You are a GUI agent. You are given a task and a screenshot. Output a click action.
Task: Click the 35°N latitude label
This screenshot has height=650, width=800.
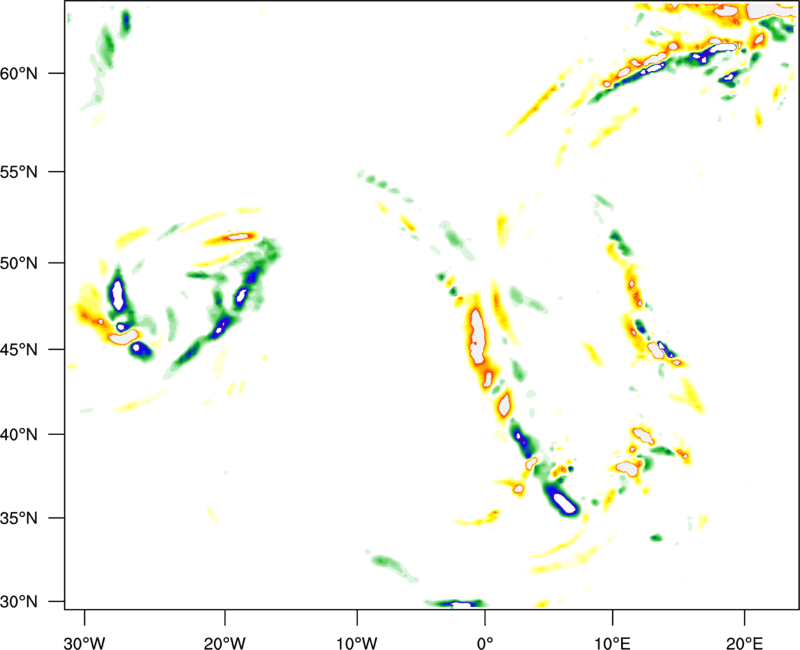click(19, 518)
